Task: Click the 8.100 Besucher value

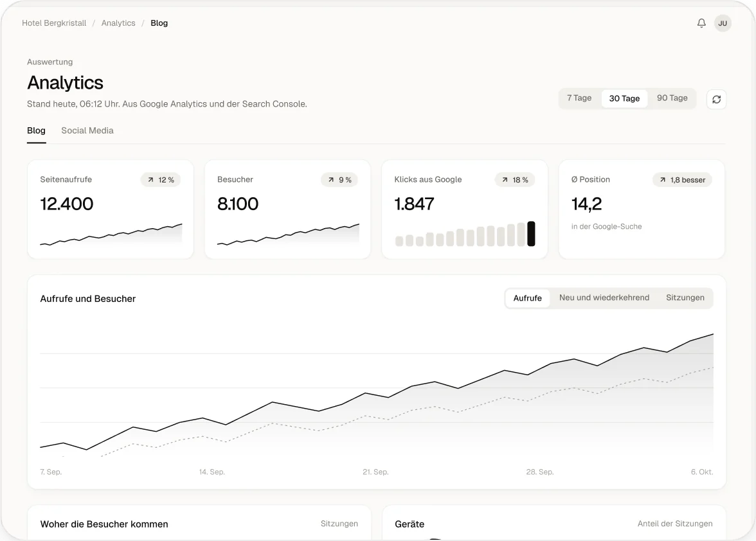Action: 238,204
